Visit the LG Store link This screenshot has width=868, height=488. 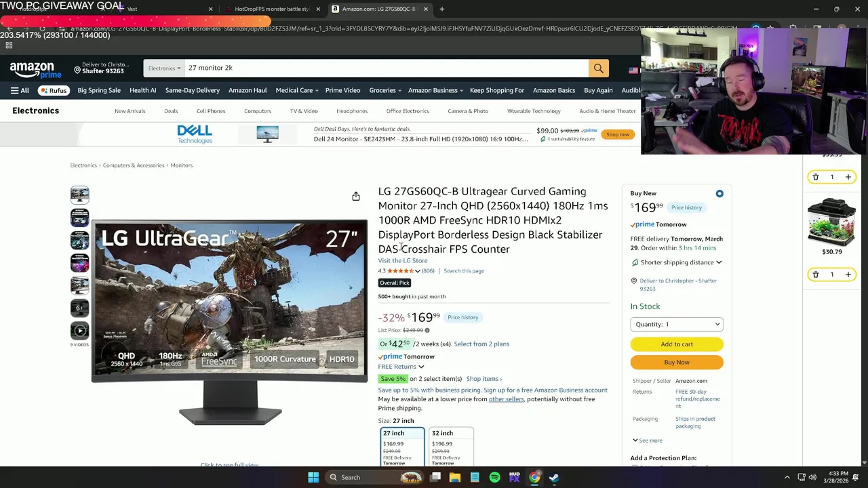pyautogui.click(x=403, y=260)
